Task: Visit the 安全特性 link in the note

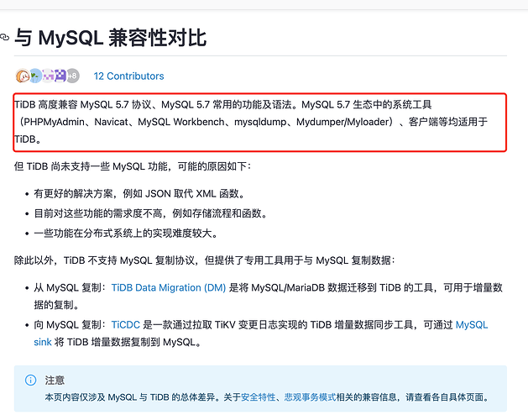Action: (258, 397)
